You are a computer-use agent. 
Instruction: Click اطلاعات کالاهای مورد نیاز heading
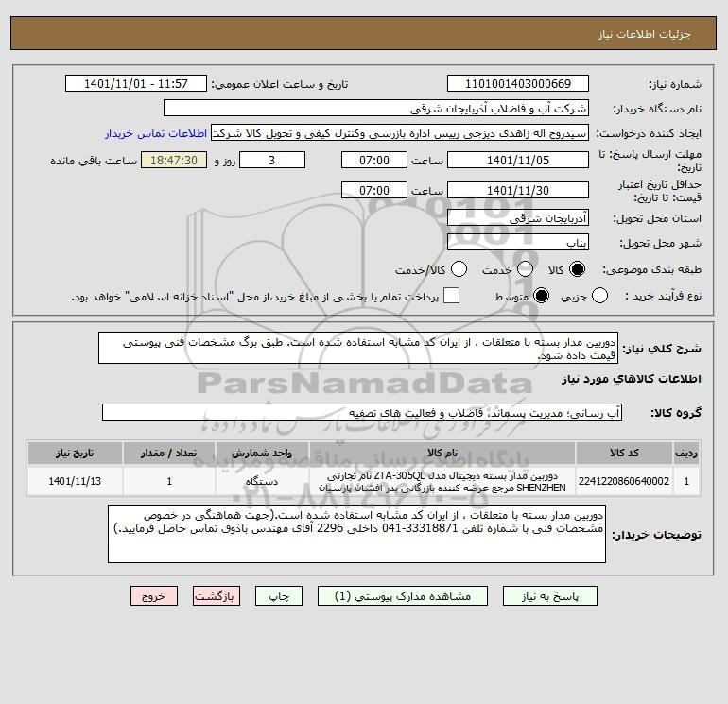click(632, 379)
